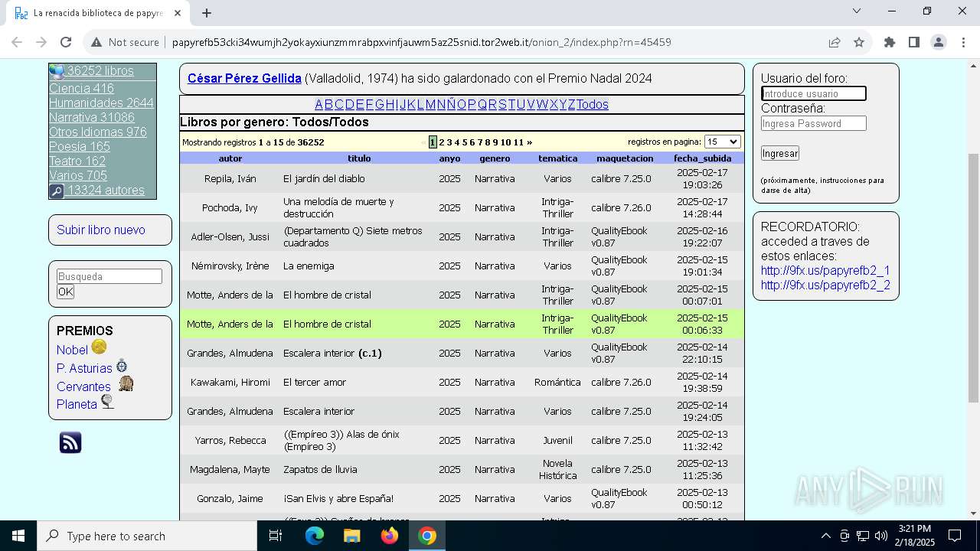This screenshot has width=980, height=551.
Task: Launch Firefox from taskbar
Action: [390, 536]
